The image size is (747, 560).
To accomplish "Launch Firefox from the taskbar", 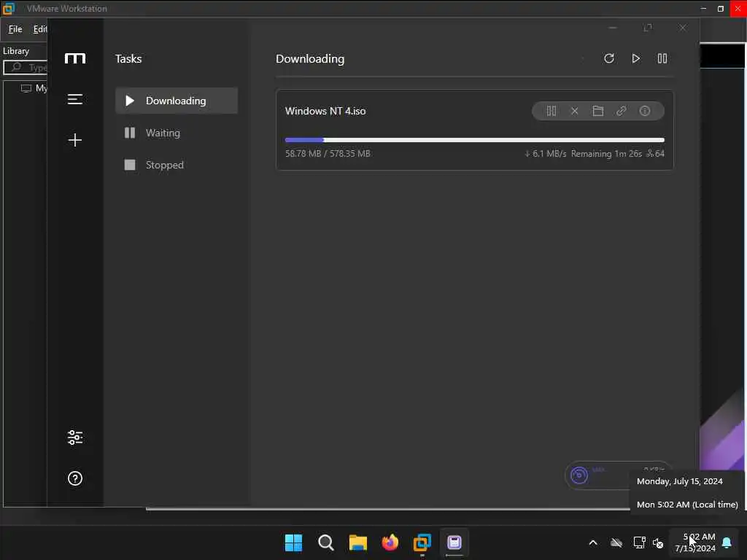I will pos(390,542).
